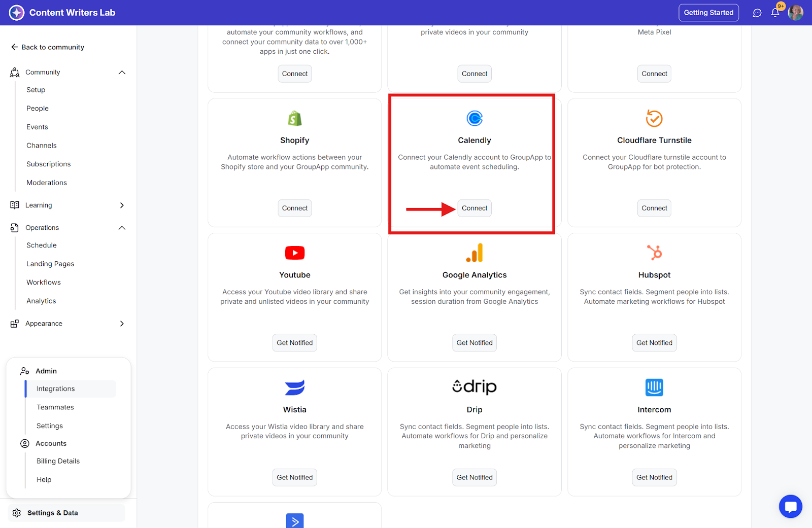Connect the Shopify integration

[x=295, y=208]
